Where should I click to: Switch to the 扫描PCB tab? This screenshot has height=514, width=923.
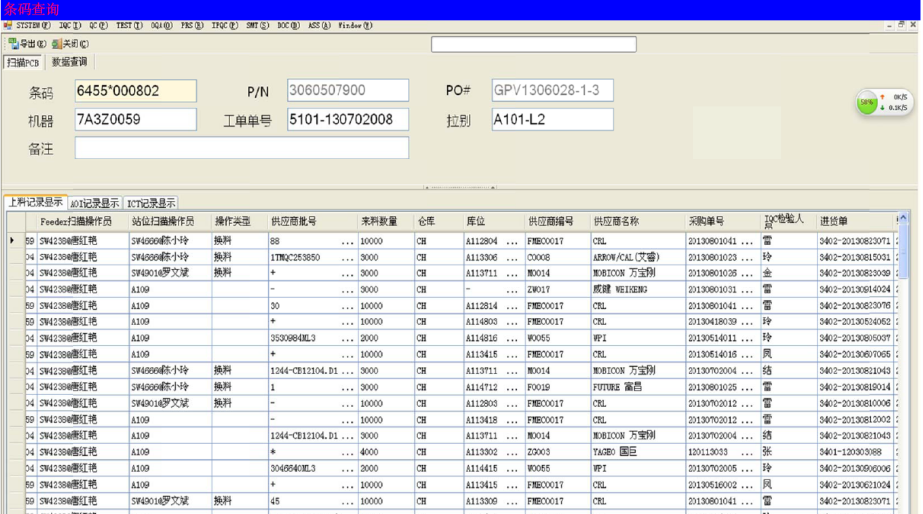click(x=23, y=62)
